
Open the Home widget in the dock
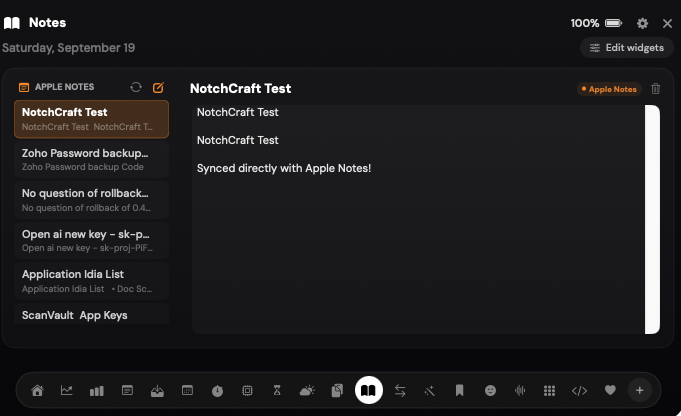[37, 390]
